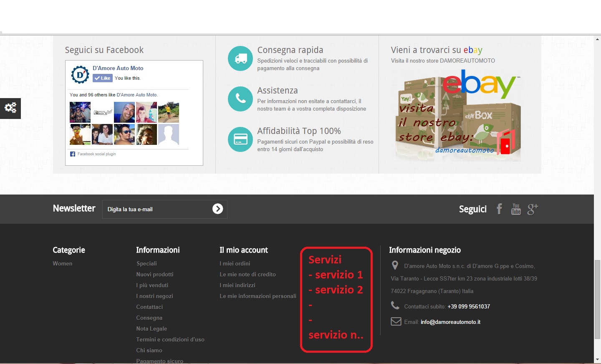
Task: Open the Women category link
Action: (x=63, y=263)
